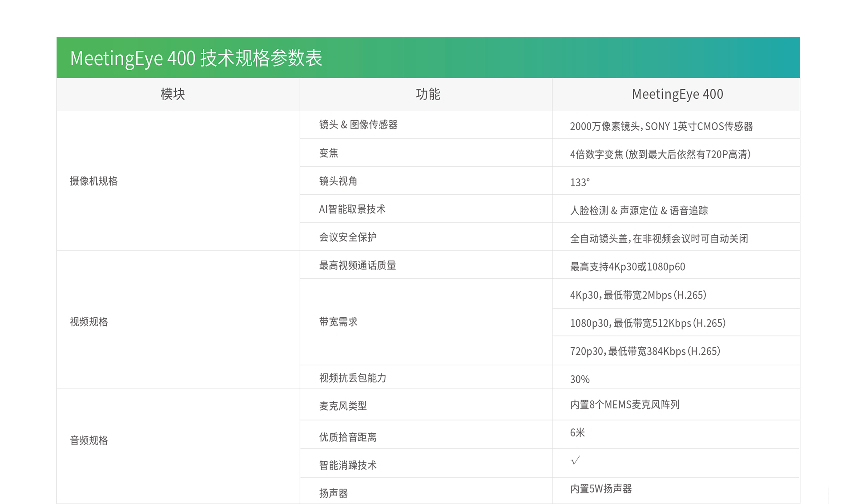Click the 功能 column header
The width and height of the screenshot is (854, 504).
tap(427, 94)
